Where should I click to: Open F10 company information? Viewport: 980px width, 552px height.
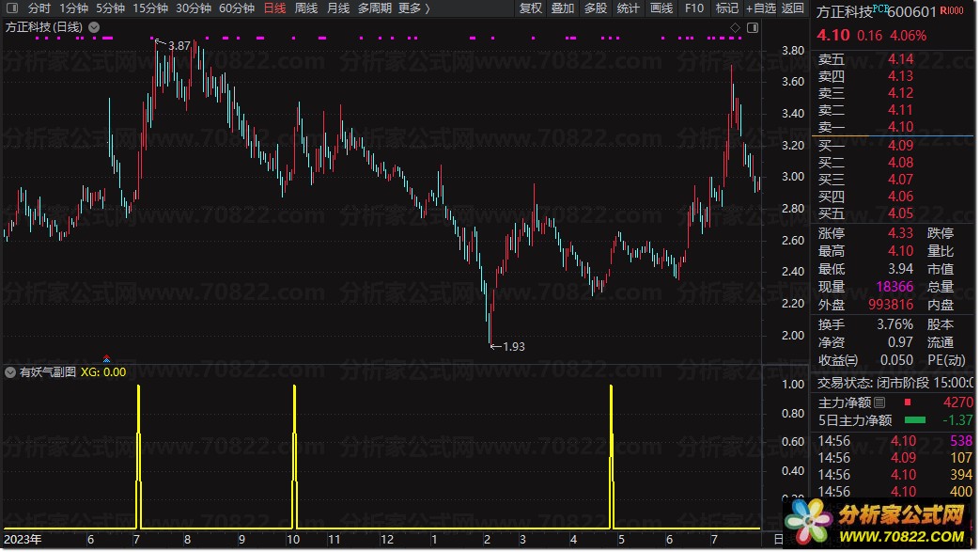pos(693,8)
